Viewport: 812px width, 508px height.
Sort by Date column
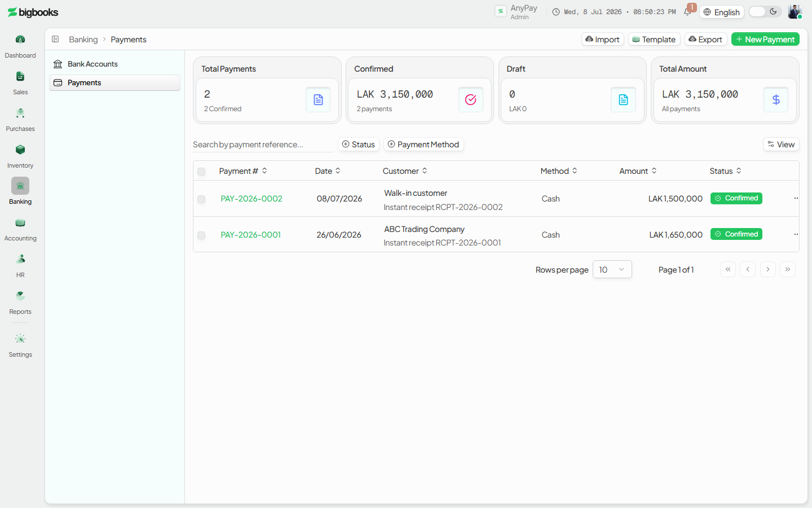pos(328,171)
